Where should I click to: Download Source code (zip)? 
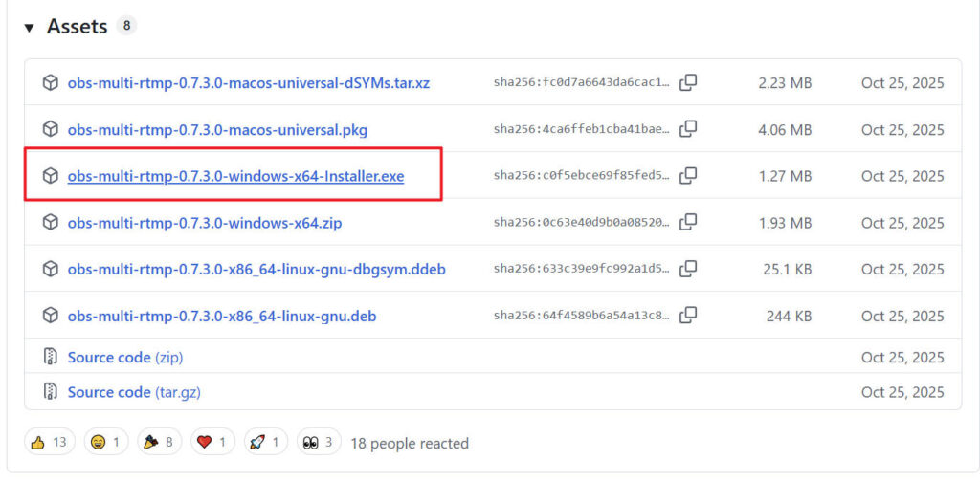124,357
